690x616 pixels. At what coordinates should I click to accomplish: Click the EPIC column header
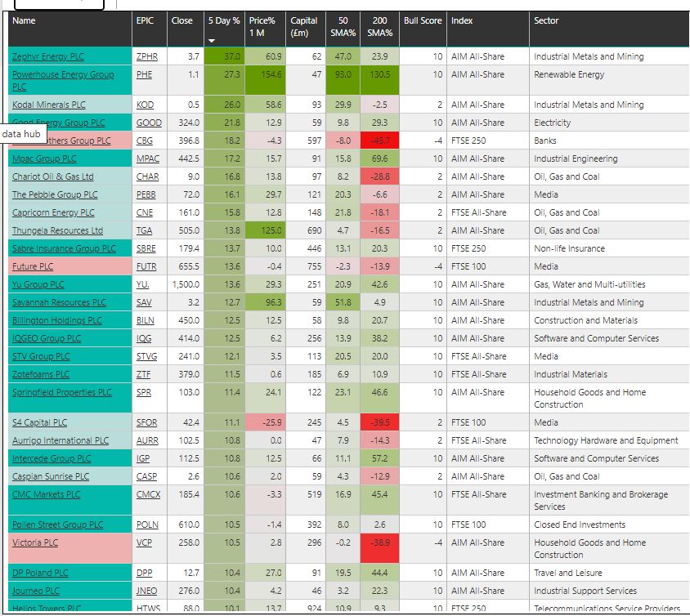145,20
